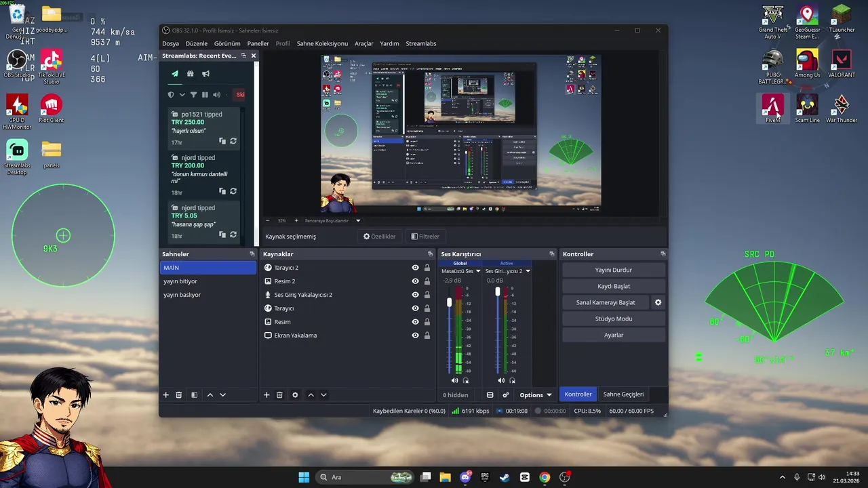Move source down in Kaynaklar panel
This screenshot has width=868, height=488.
coord(323,394)
